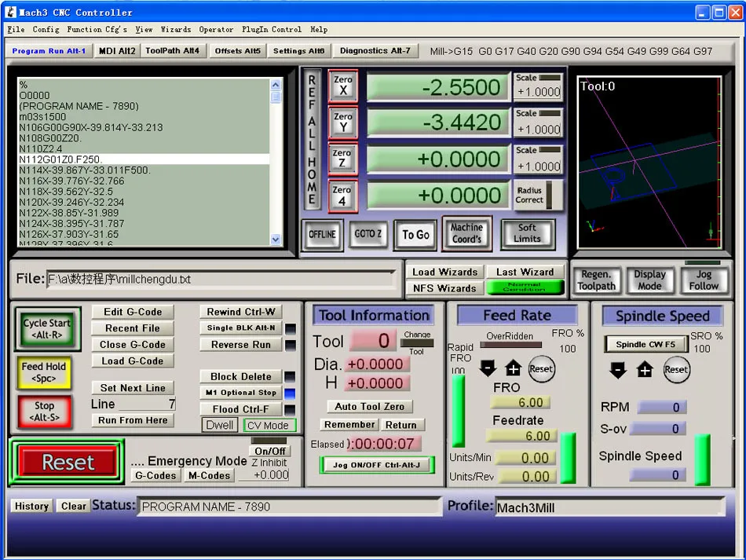Switch to the Diagnostics Alt-7 tab

coord(375,50)
